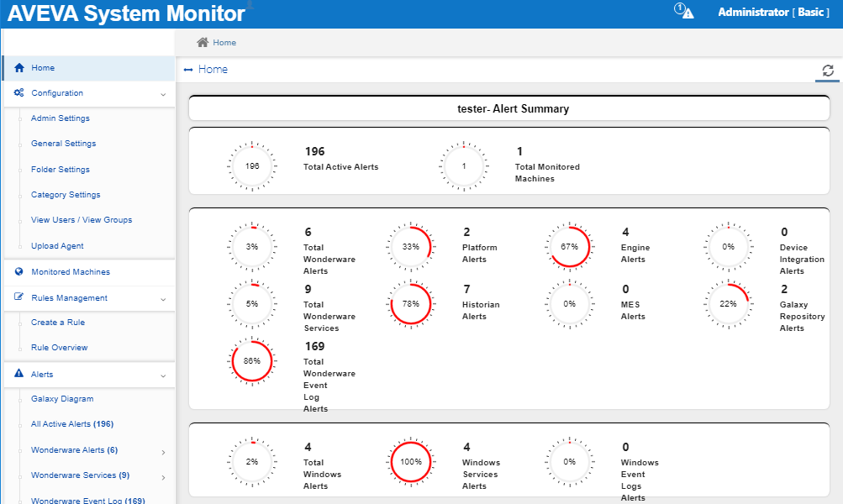Click the Monitored Machines globe icon
The width and height of the screenshot is (843, 504).
pos(18,271)
